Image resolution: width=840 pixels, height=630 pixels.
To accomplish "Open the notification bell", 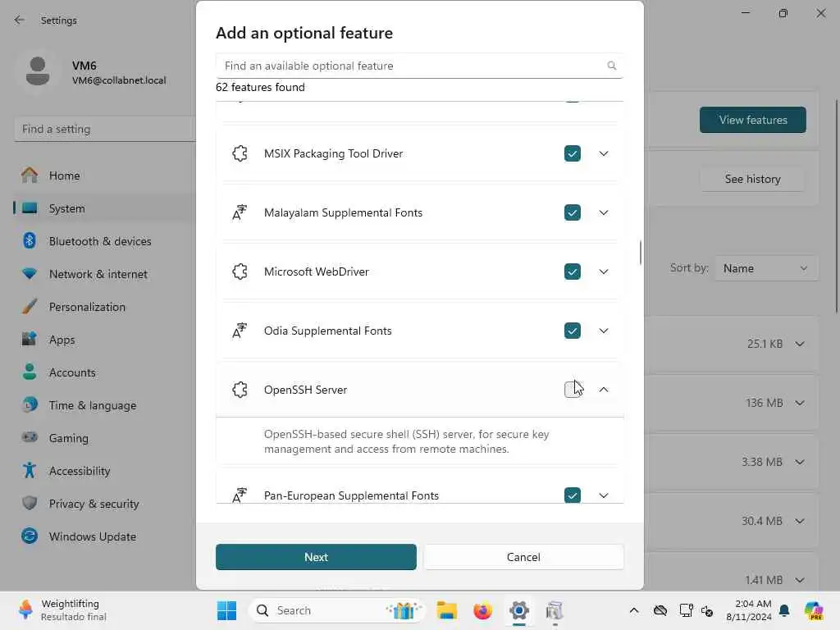I will click(x=784, y=610).
